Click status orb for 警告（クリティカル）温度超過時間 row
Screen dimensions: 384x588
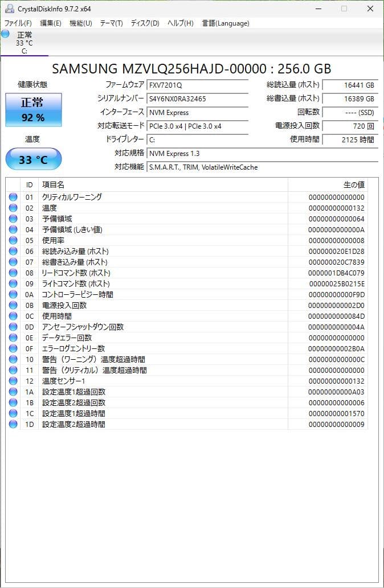13,370
